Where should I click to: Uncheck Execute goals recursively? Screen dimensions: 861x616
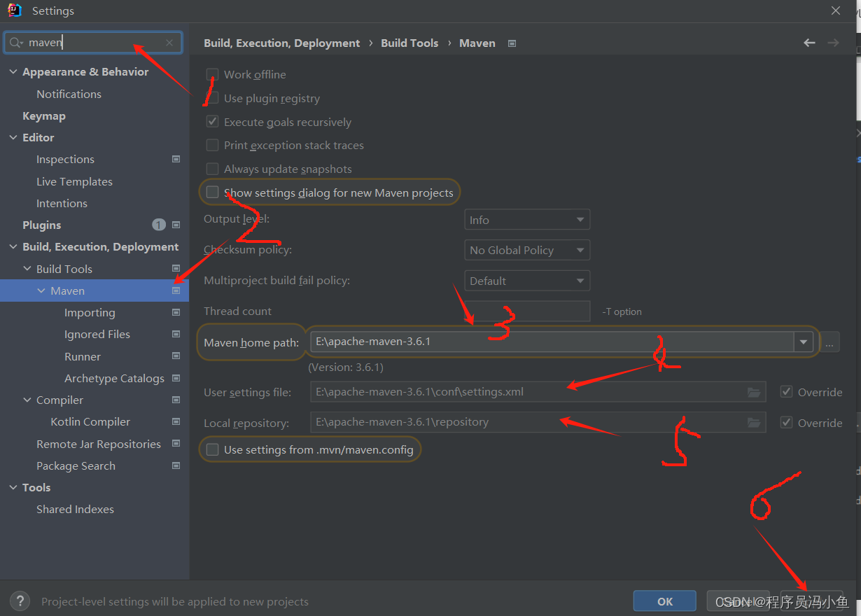pos(213,122)
